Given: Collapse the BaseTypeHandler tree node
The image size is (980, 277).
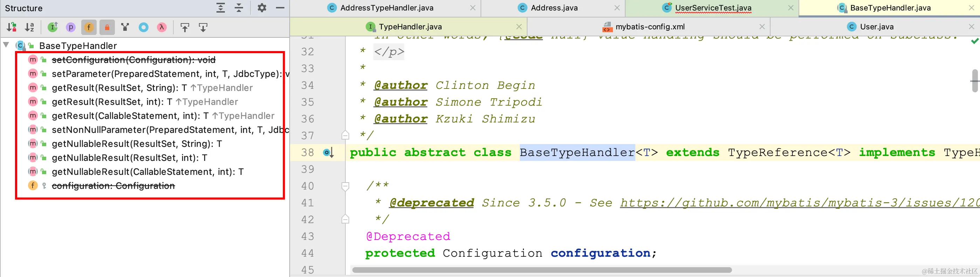Looking at the screenshot, I should pyautogui.click(x=6, y=45).
